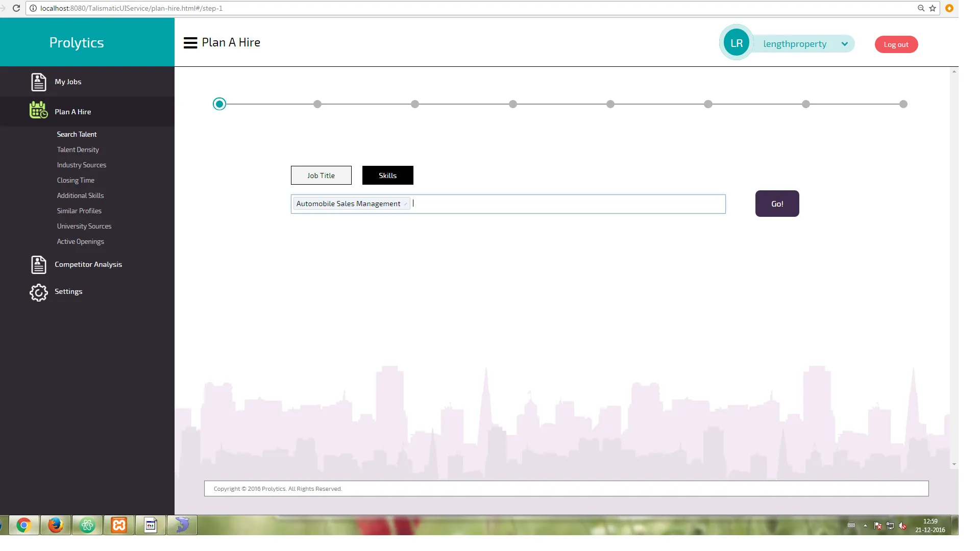This screenshot has width=980, height=551.
Task: Click the Log out button
Action: (x=896, y=44)
